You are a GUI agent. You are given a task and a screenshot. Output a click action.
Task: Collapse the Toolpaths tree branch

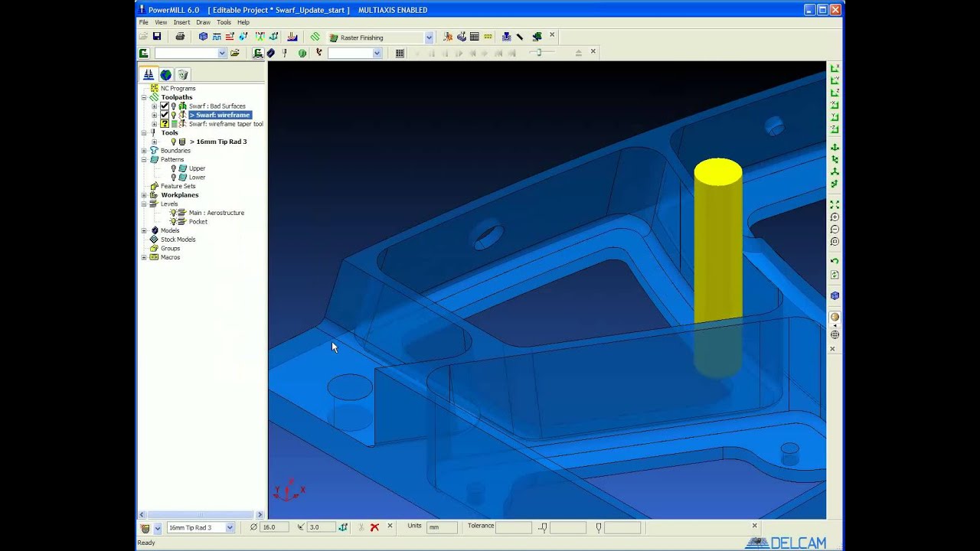[x=144, y=97]
